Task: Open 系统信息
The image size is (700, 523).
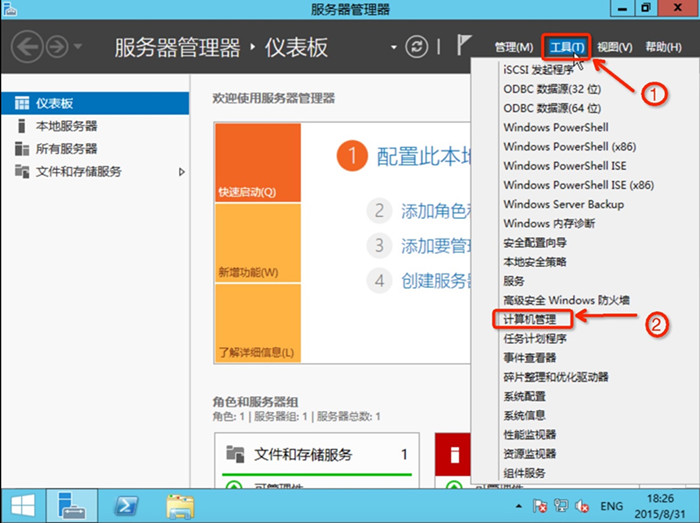Action: [524, 415]
